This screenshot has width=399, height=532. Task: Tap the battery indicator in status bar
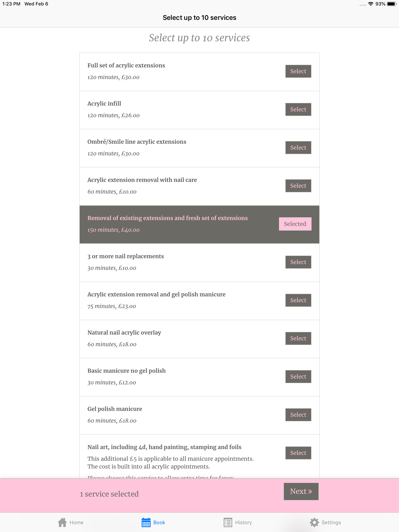pyautogui.click(x=391, y=4)
